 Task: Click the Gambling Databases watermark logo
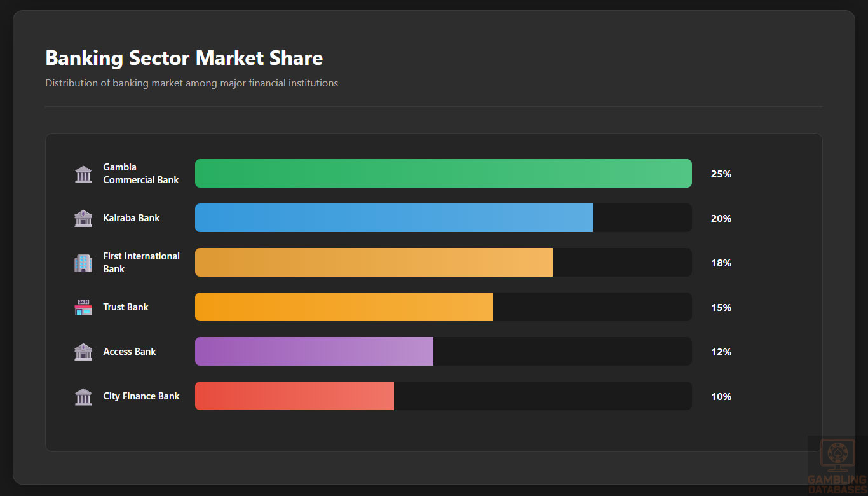[x=837, y=465]
